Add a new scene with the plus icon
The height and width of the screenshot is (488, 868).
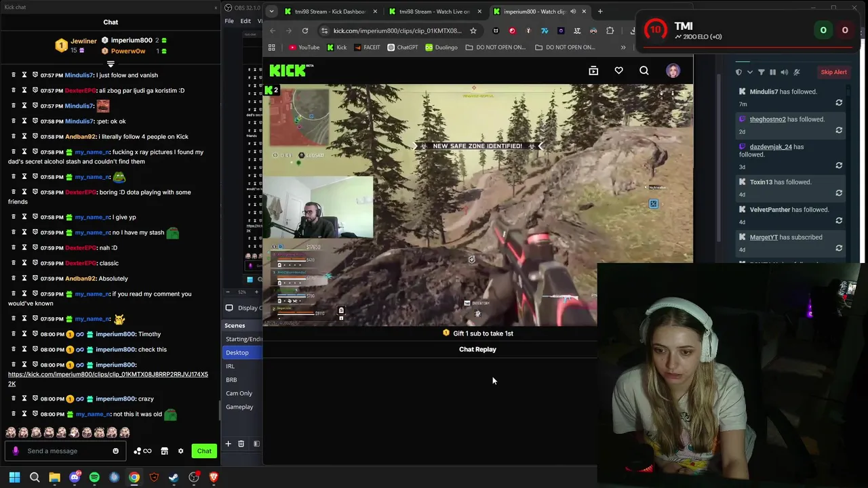pyautogui.click(x=228, y=443)
